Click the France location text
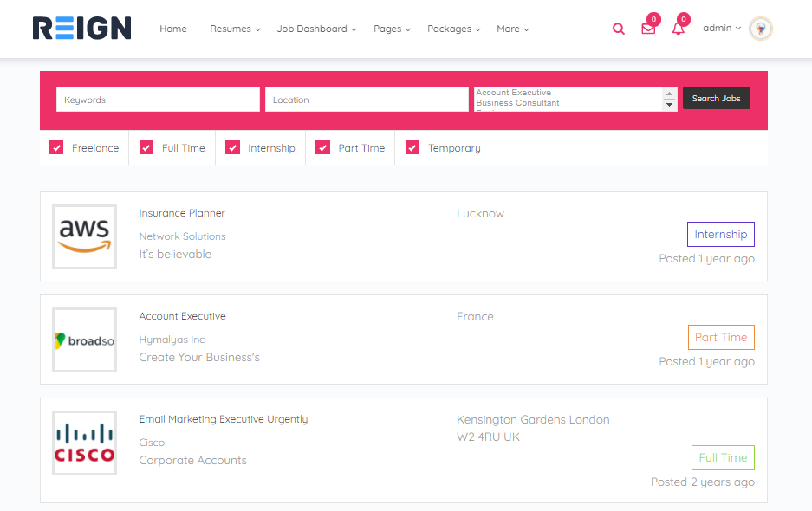The image size is (812, 511). (475, 316)
